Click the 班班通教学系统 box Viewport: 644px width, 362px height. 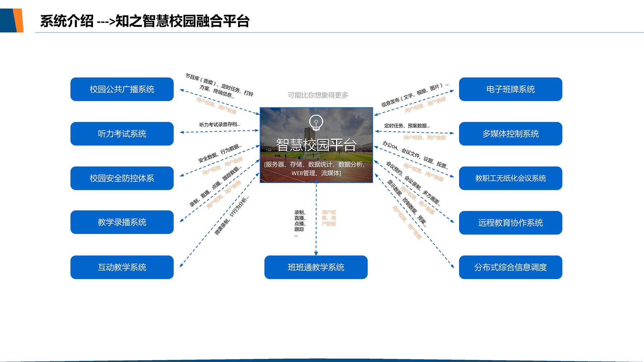pyautogui.click(x=316, y=267)
